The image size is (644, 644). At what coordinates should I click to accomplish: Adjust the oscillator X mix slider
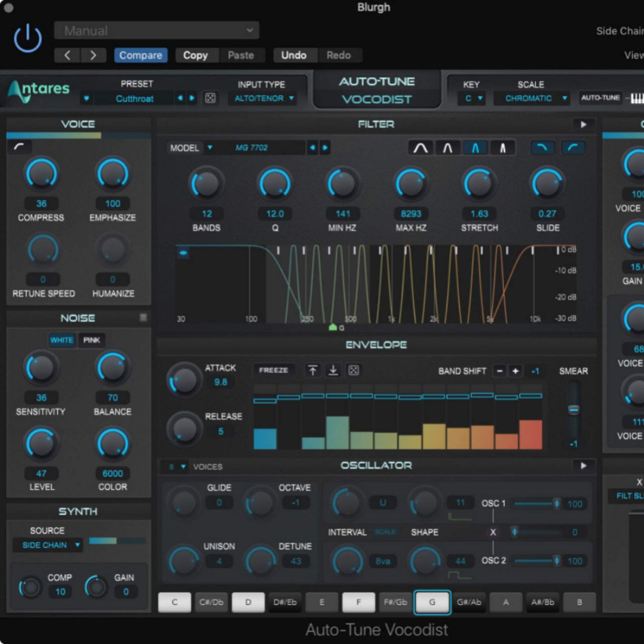coord(537,532)
